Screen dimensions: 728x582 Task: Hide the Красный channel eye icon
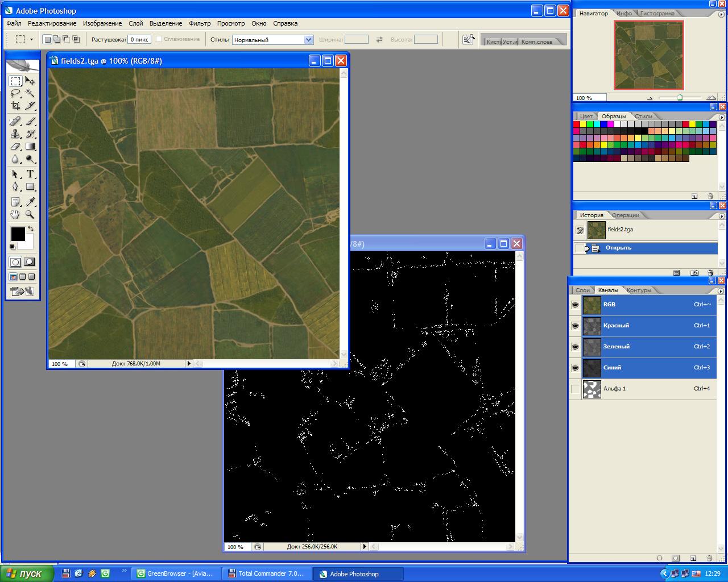575,326
